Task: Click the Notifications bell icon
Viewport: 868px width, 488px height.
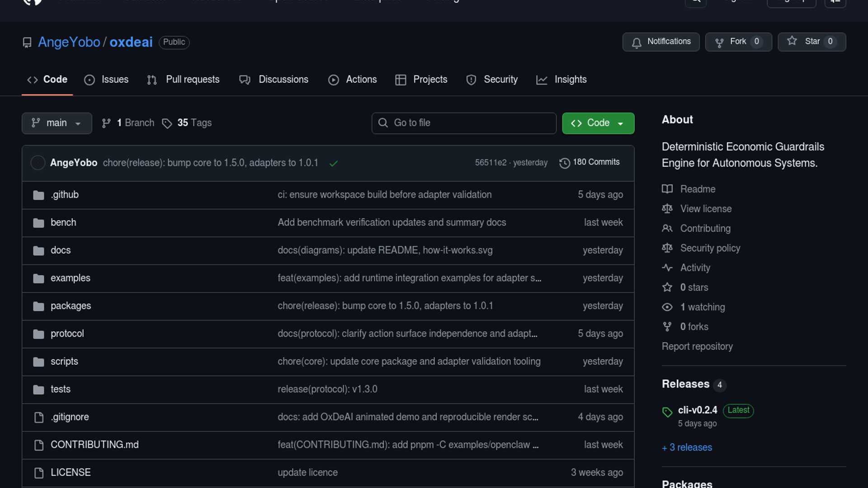Action: tap(637, 42)
